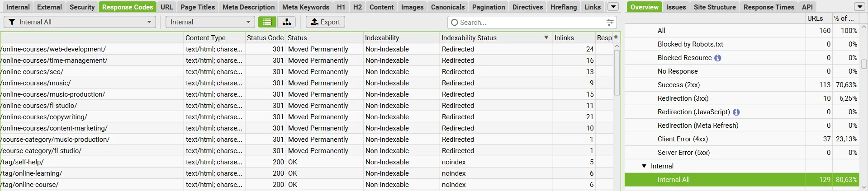Open the overflow tabs dropdown in the main panel
The height and width of the screenshot is (191, 868).
[613, 7]
